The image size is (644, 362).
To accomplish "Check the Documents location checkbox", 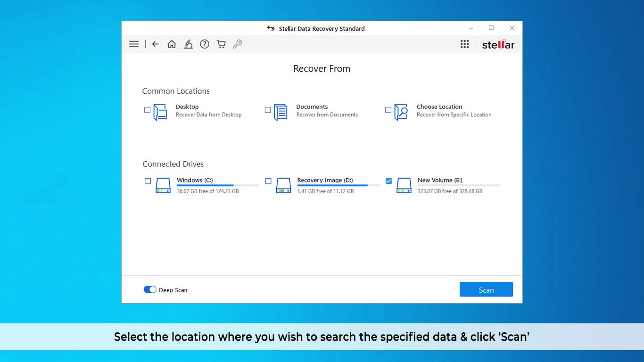I will pyautogui.click(x=268, y=110).
